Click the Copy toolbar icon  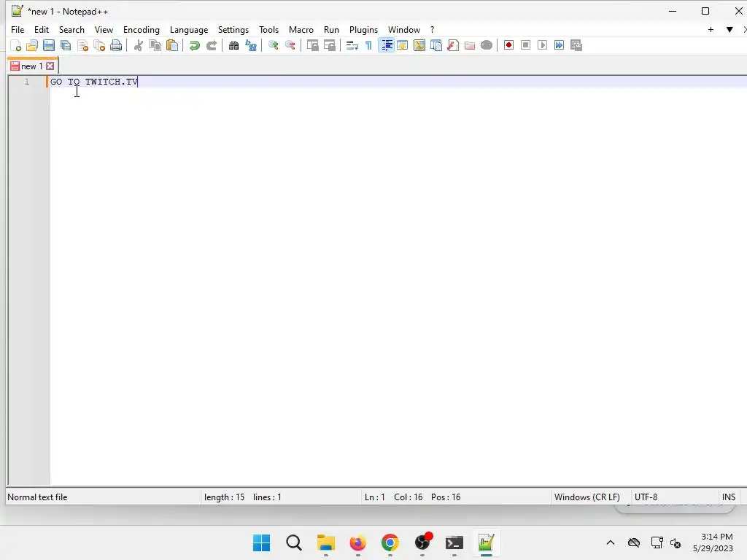coord(155,45)
